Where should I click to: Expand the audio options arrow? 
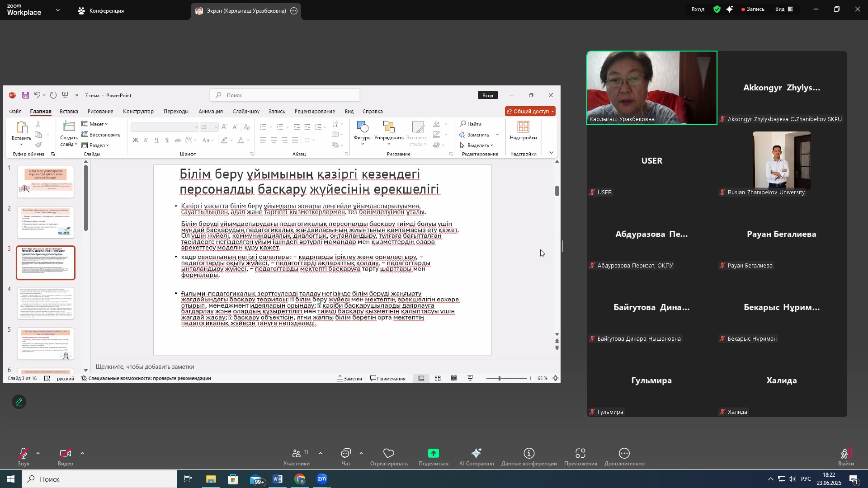click(38, 453)
